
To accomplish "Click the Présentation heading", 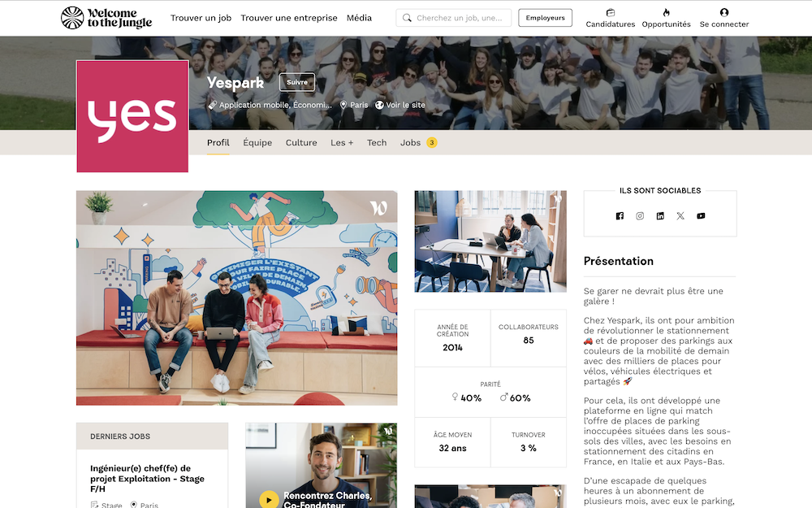I will point(618,261).
